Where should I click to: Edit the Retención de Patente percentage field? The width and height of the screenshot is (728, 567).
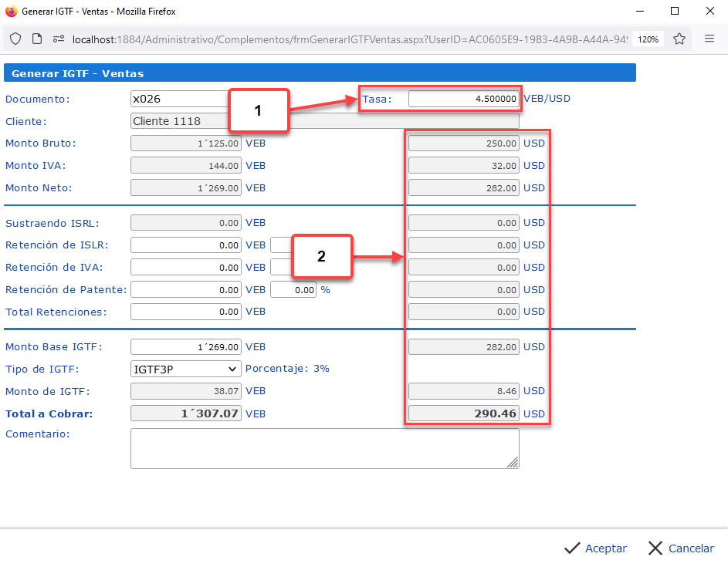[293, 290]
